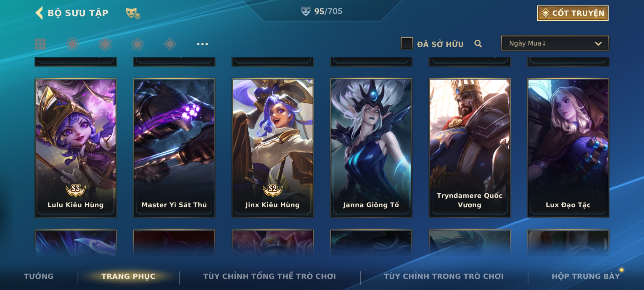Viewport: 644px width, 290px height.
Task: Open the Janna Giông Tố skin card
Action: point(371,148)
